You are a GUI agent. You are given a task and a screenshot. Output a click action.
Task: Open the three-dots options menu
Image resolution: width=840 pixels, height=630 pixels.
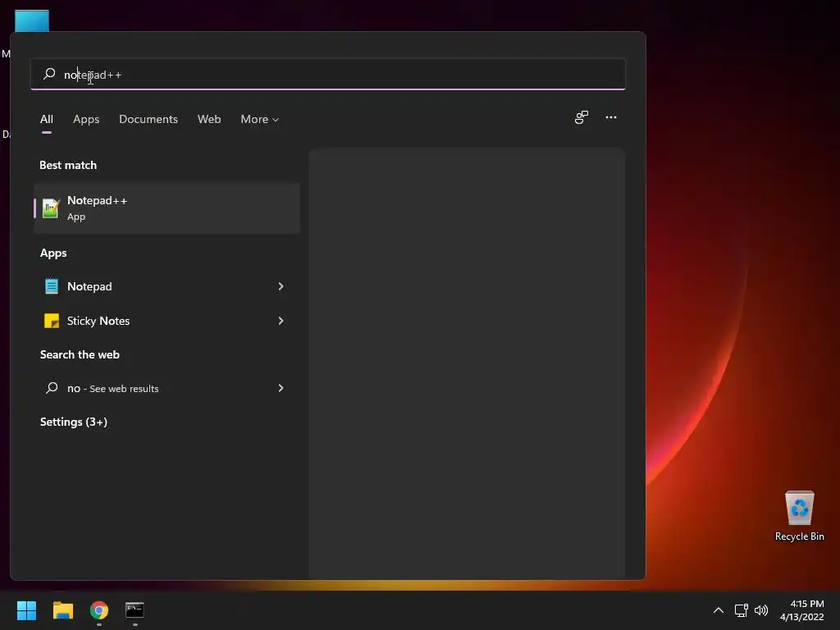coord(611,117)
